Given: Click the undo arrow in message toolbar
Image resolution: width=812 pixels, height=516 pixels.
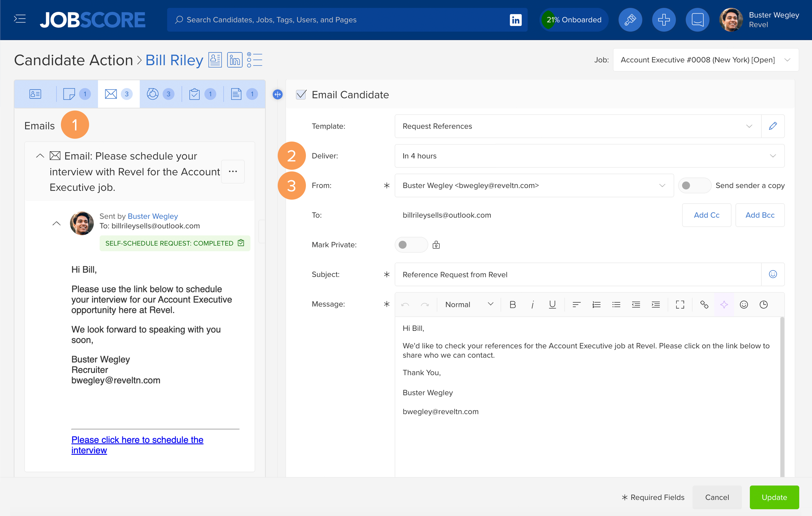Looking at the screenshot, I should tap(405, 305).
